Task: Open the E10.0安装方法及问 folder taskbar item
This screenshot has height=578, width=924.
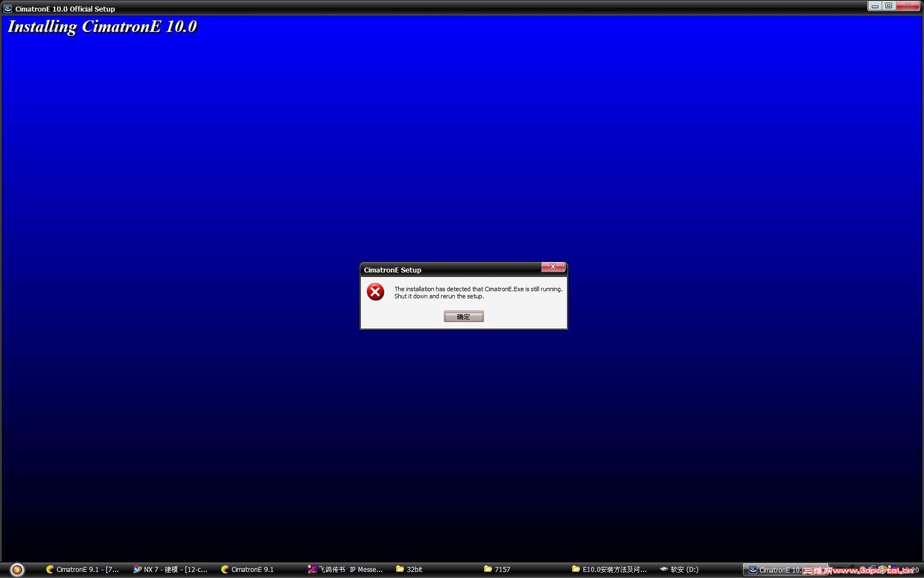Action: pos(610,570)
